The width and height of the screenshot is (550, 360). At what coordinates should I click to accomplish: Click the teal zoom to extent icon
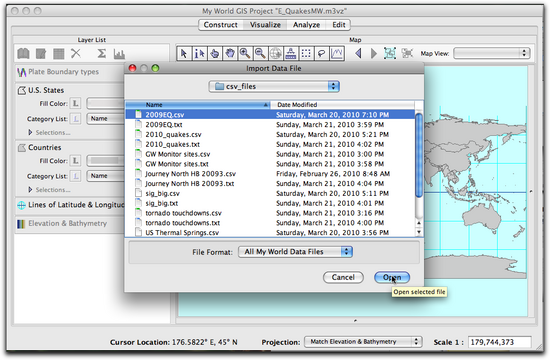click(390, 53)
